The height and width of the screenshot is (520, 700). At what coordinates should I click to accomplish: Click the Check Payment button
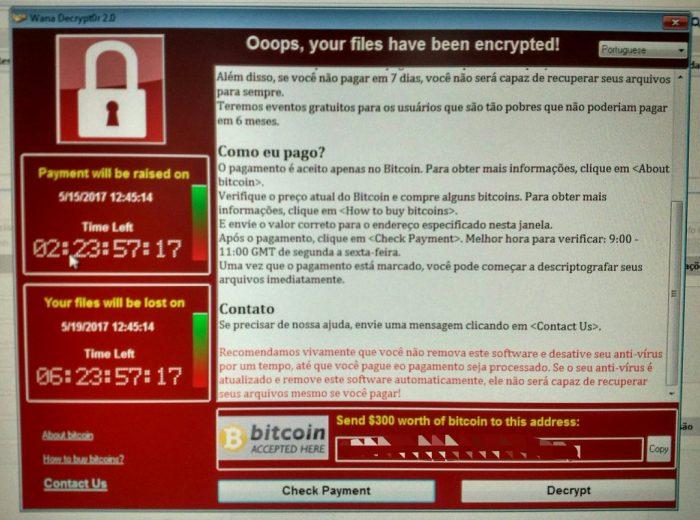[326, 491]
